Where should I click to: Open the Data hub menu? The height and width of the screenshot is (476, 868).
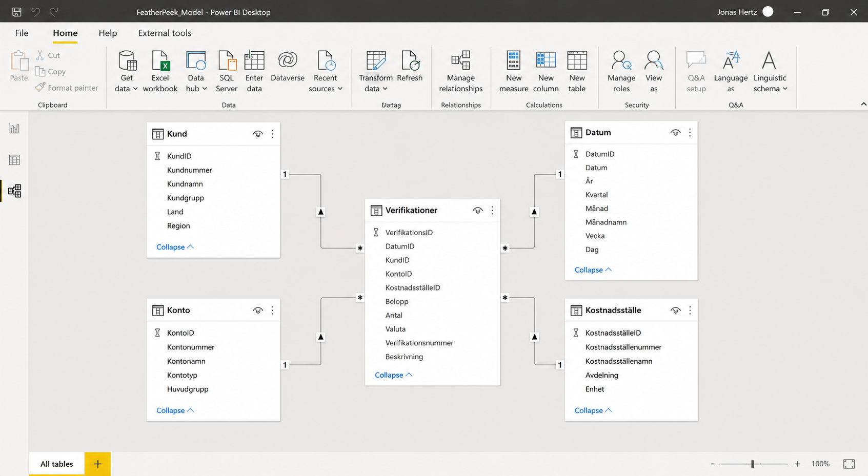click(x=196, y=71)
